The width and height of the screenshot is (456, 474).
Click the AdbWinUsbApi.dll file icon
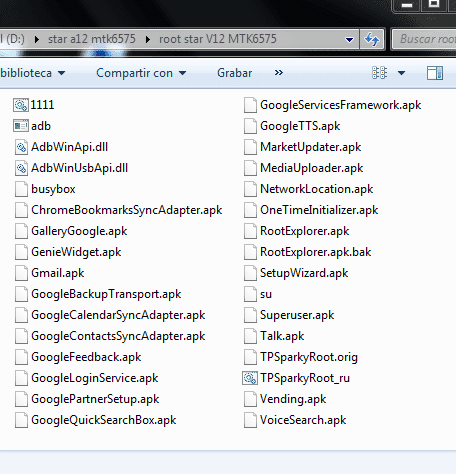point(21,168)
